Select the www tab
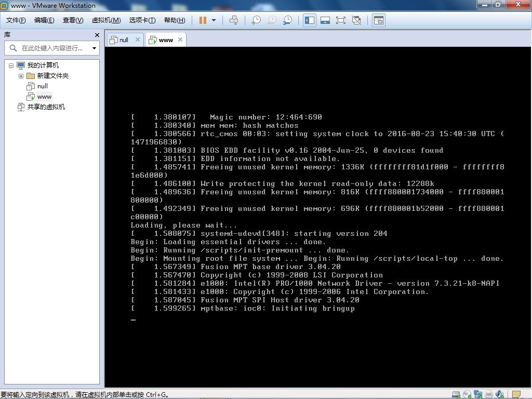 coord(166,39)
